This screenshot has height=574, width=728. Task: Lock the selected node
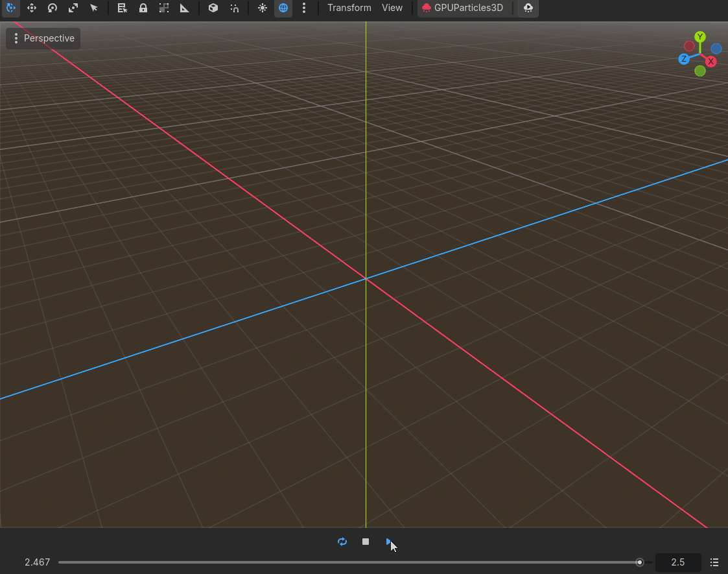click(x=143, y=8)
